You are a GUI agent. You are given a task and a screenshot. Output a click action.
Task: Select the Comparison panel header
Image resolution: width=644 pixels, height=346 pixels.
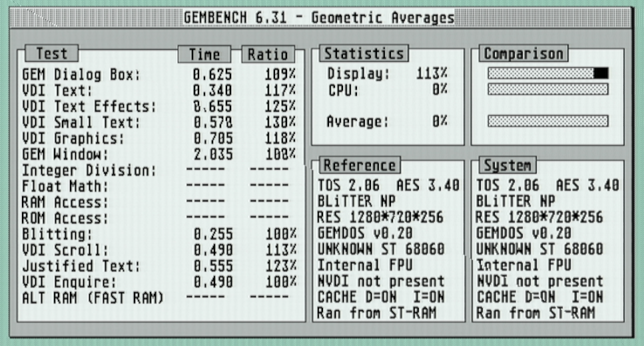tap(523, 53)
